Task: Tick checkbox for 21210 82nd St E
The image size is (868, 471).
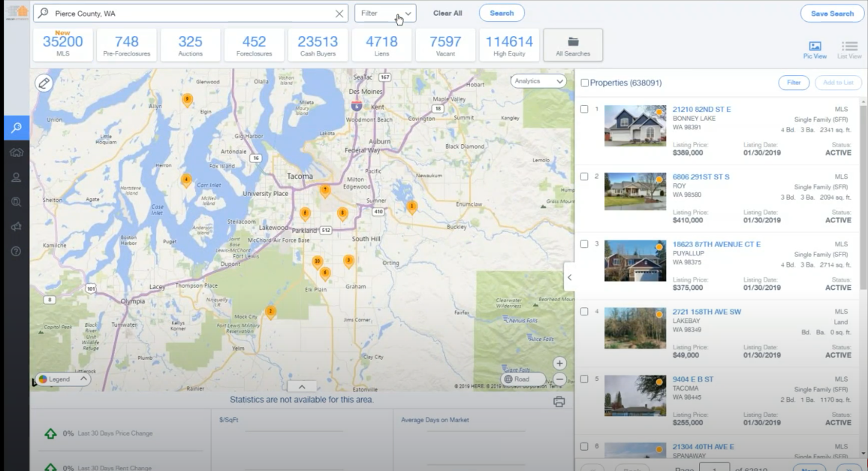Action: coord(584,110)
